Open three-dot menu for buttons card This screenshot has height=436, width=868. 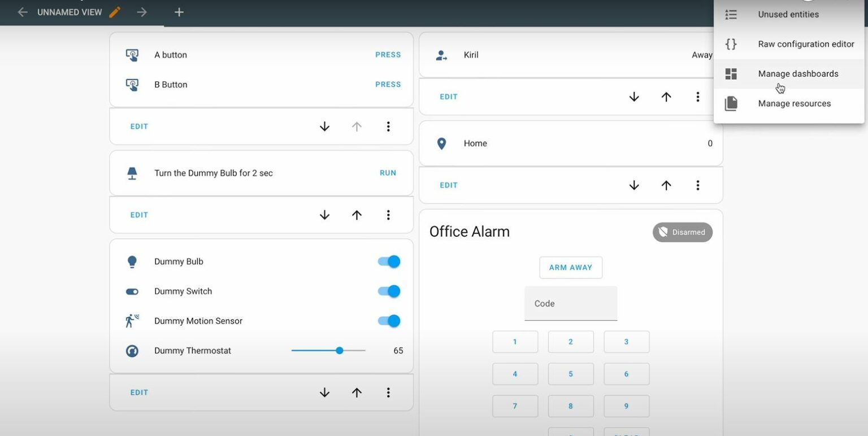[x=388, y=127]
